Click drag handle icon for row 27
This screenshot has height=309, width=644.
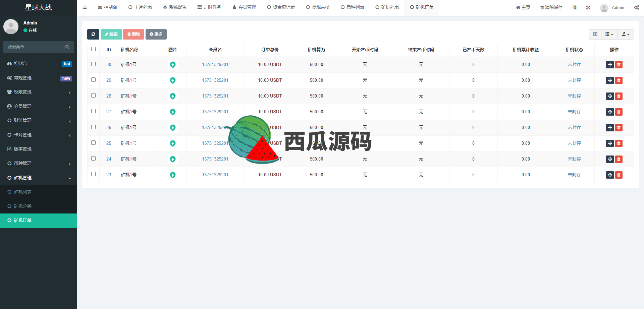[x=610, y=112]
